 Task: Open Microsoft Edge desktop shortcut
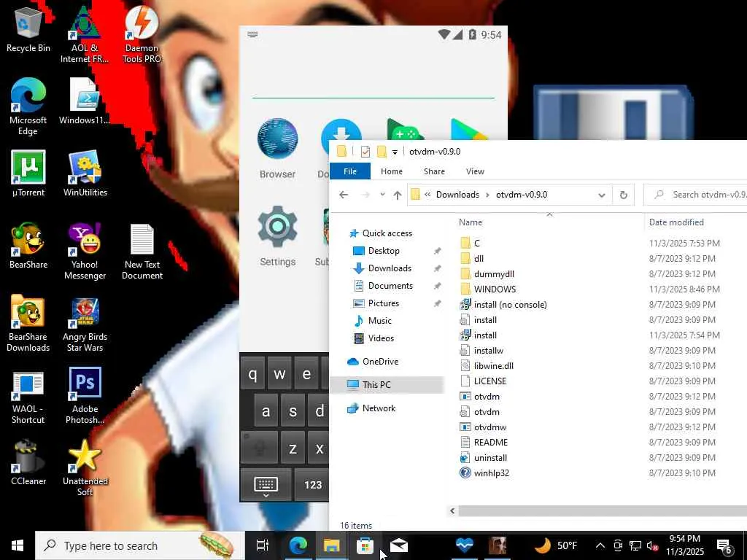[x=28, y=106]
